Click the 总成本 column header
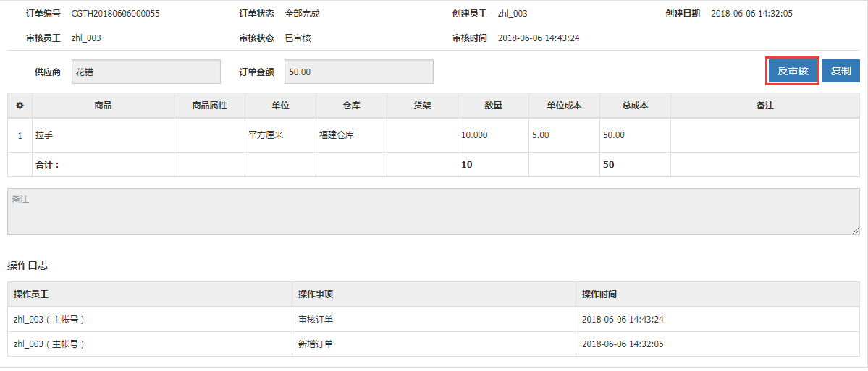Viewport: 868px width, 371px height. 634,105
